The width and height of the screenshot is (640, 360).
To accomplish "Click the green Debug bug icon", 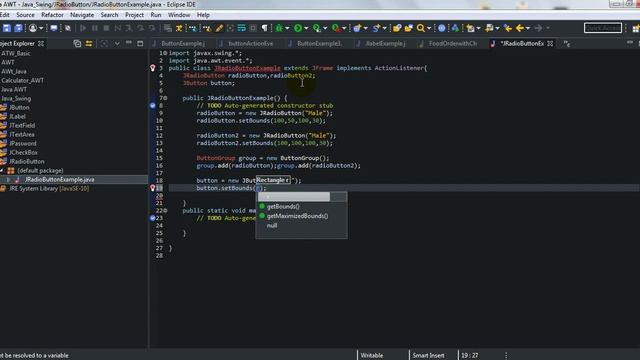I will (279, 28).
